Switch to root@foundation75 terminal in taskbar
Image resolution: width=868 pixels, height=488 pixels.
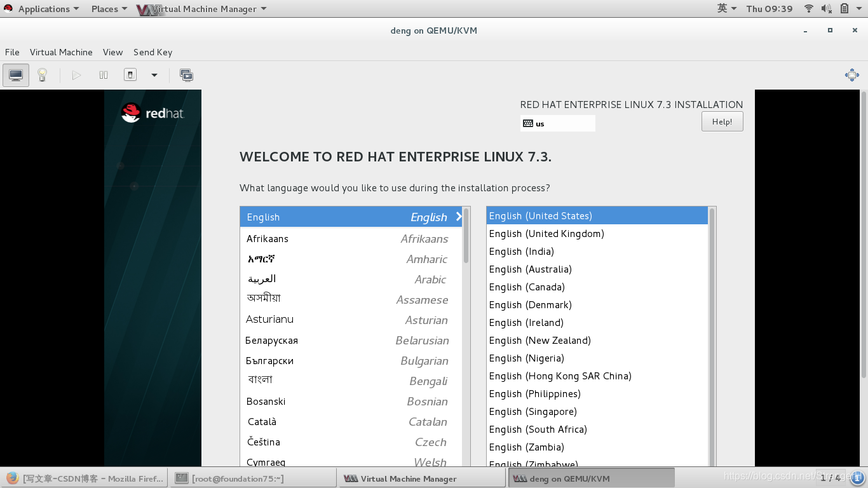tap(253, 478)
